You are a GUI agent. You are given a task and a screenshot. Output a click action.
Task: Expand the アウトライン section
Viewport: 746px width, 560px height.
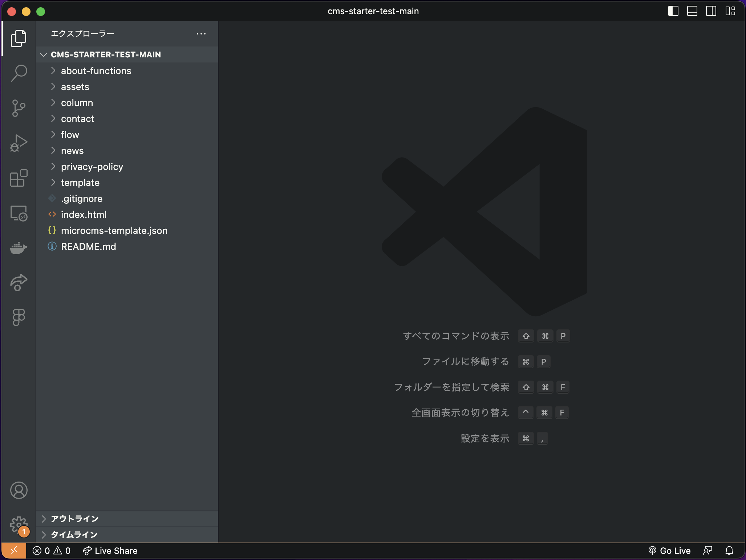click(127, 519)
